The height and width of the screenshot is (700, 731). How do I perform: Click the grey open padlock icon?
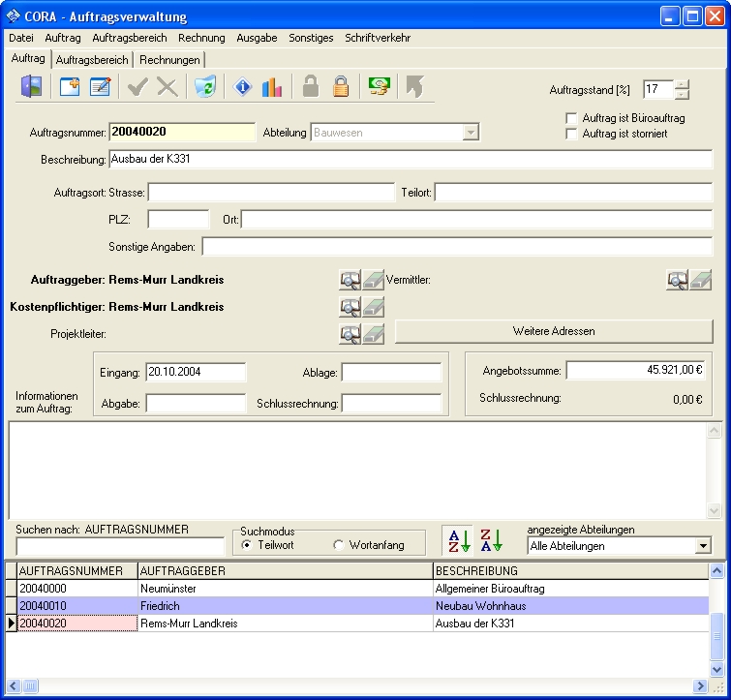coord(311,87)
